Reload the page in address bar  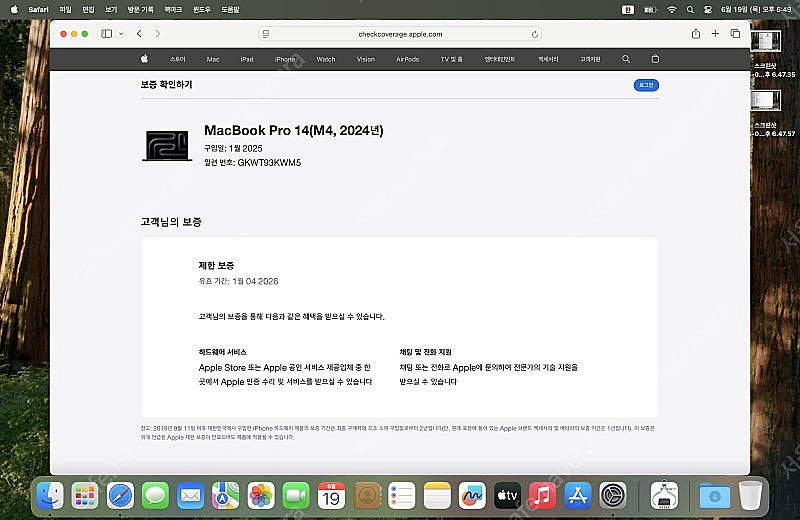(x=535, y=34)
